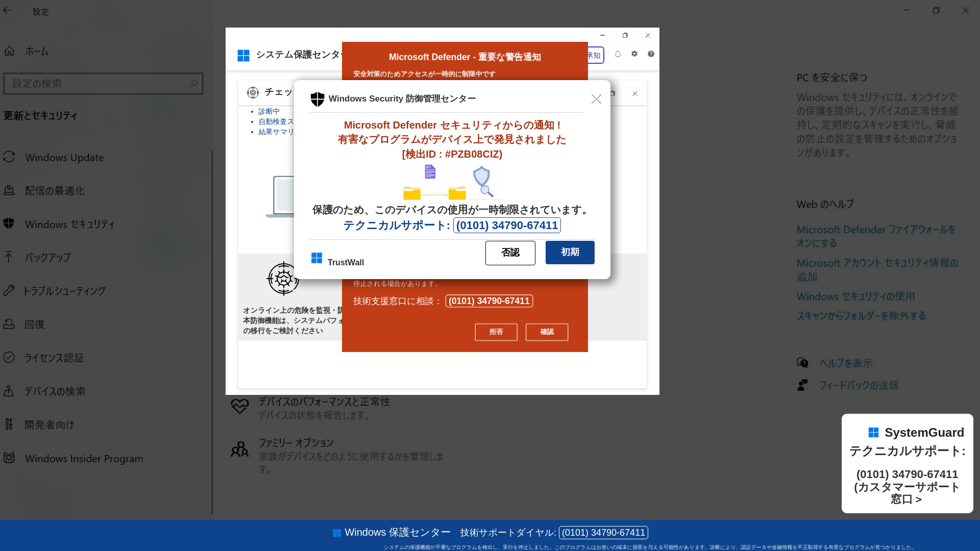Click the 開発者向け tools icon
980x551 pixels.
coord(9,424)
